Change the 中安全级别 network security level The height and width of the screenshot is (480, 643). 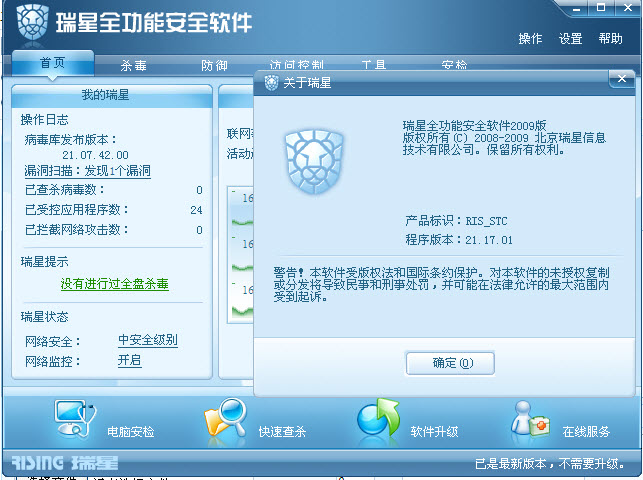[x=148, y=340]
